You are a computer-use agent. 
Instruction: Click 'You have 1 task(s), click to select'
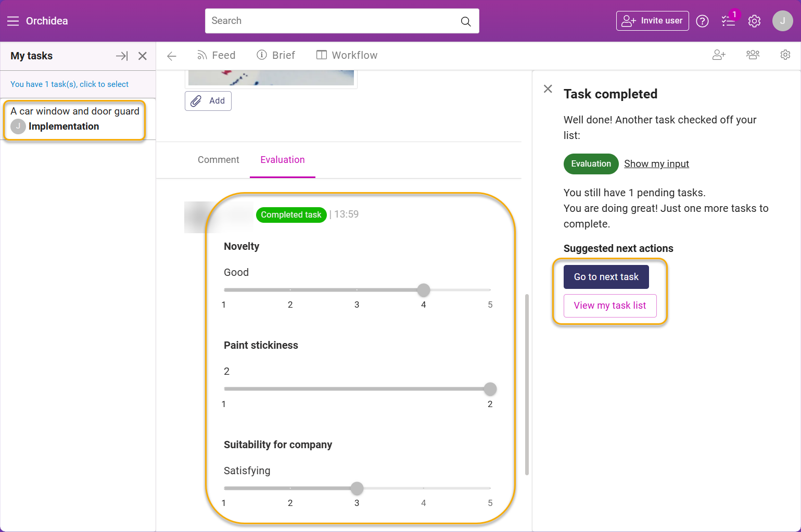coord(69,84)
